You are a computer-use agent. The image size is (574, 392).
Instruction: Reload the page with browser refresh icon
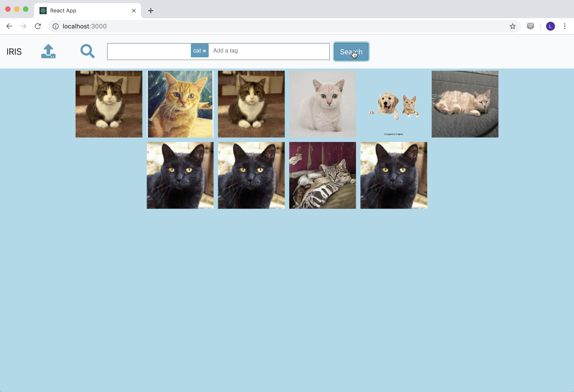[38, 26]
